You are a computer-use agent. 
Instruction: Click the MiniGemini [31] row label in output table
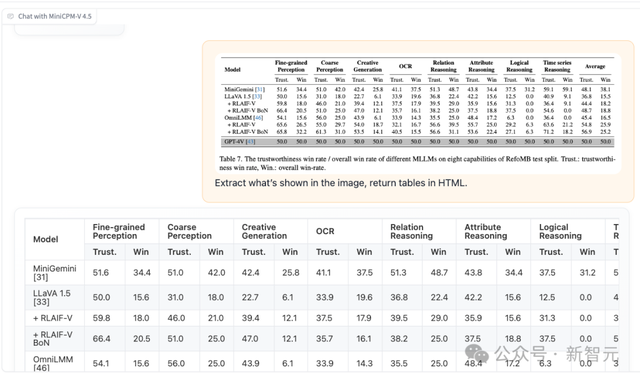coord(55,273)
